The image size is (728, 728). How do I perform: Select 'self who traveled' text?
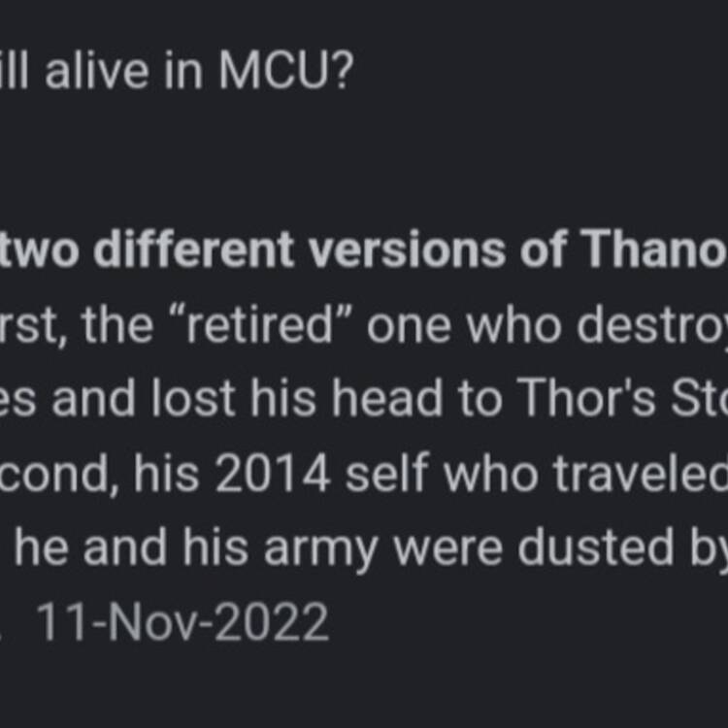[537, 474]
